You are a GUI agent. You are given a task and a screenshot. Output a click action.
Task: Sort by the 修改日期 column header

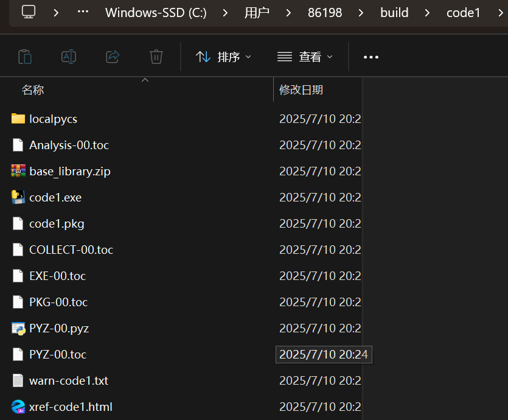click(301, 89)
